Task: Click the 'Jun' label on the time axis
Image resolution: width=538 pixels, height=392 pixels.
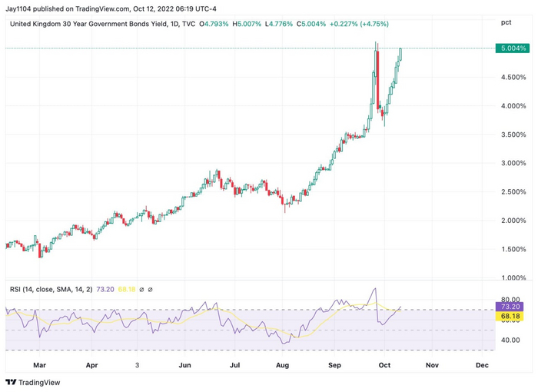Action: [184, 365]
